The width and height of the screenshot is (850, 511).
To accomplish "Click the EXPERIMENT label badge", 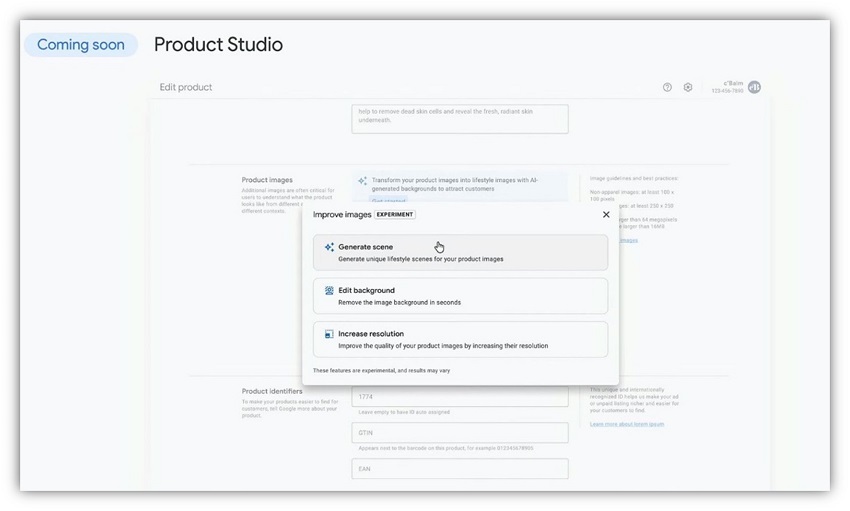I will tap(395, 215).
